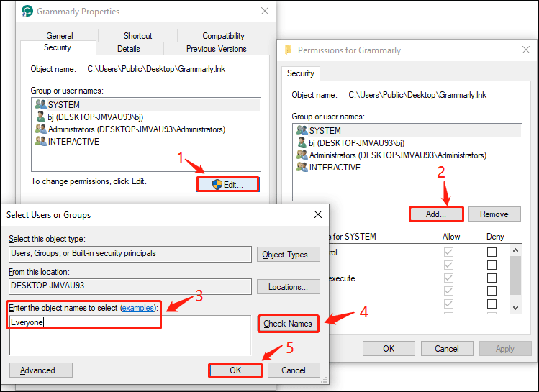Click the Apply button in Permissions window
The height and width of the screenshot is (392, 539).
[505, 349]
